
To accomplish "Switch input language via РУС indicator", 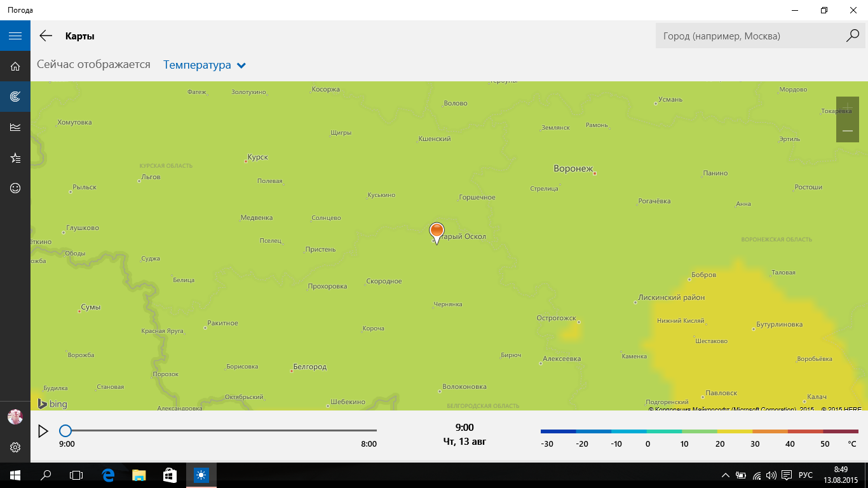I will click(806, 475).
